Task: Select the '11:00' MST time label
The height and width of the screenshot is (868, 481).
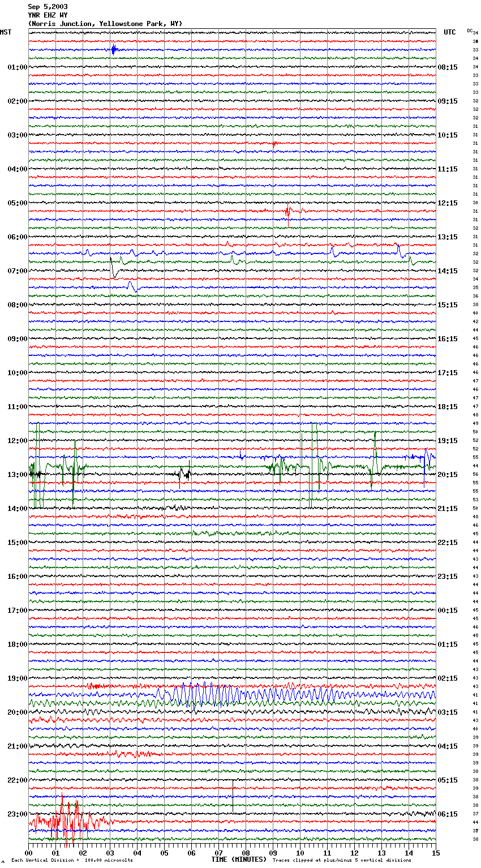Action: tap(18, 407)
